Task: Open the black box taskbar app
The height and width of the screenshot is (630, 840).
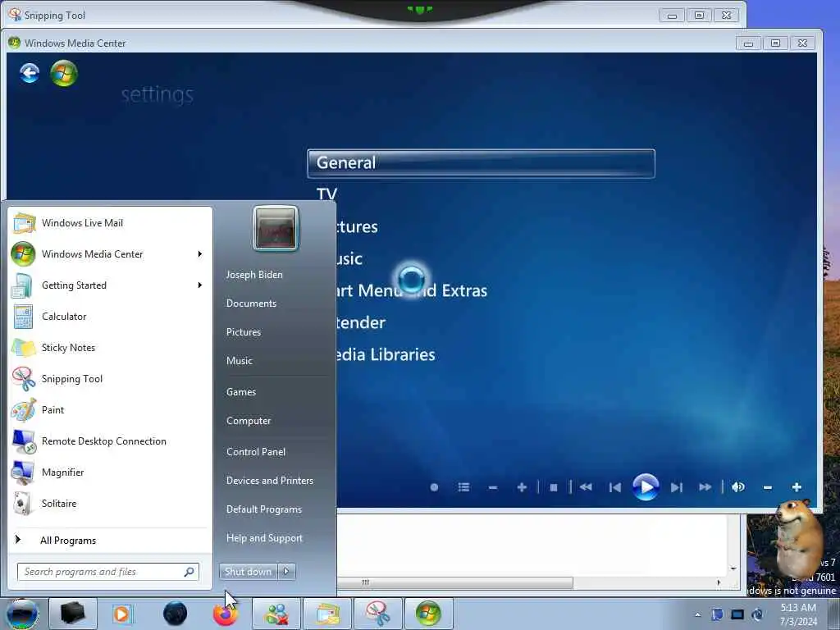Action: (73, 614)
